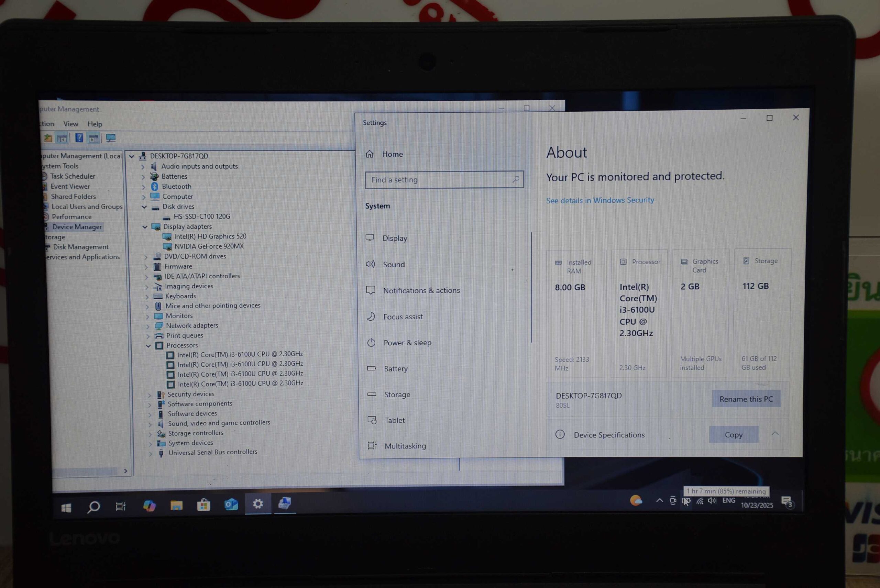Click the Help toolbar icon in Computer Management

(79, 138)
